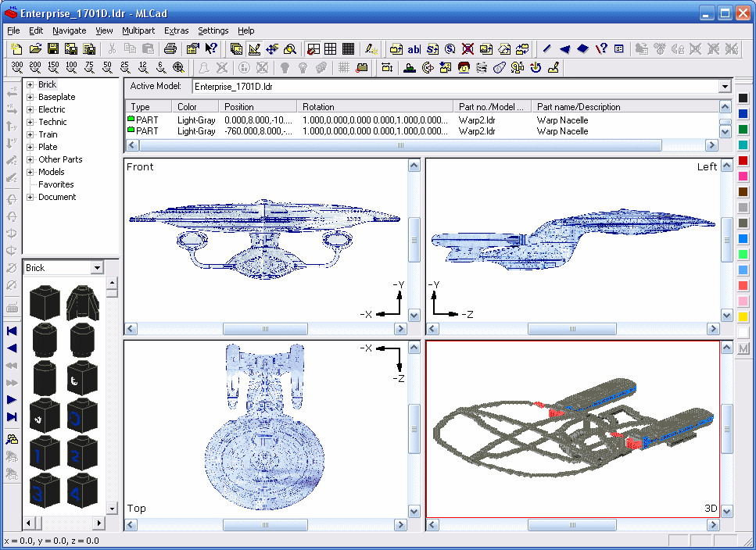Toggle the medium grid button
Image resolution: width=756 pixels, height=550 pixels.
coord(331,48)
